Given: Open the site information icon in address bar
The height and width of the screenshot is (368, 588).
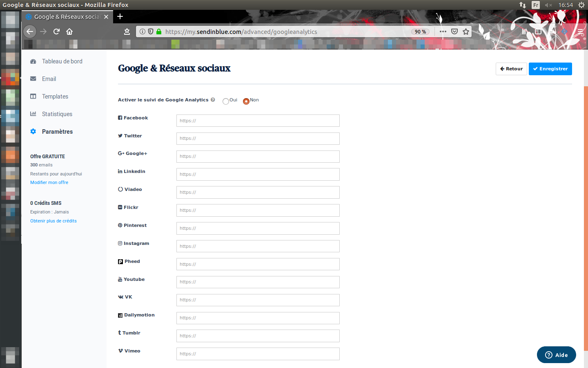Looking at the screenshot, I should [143, 31].
